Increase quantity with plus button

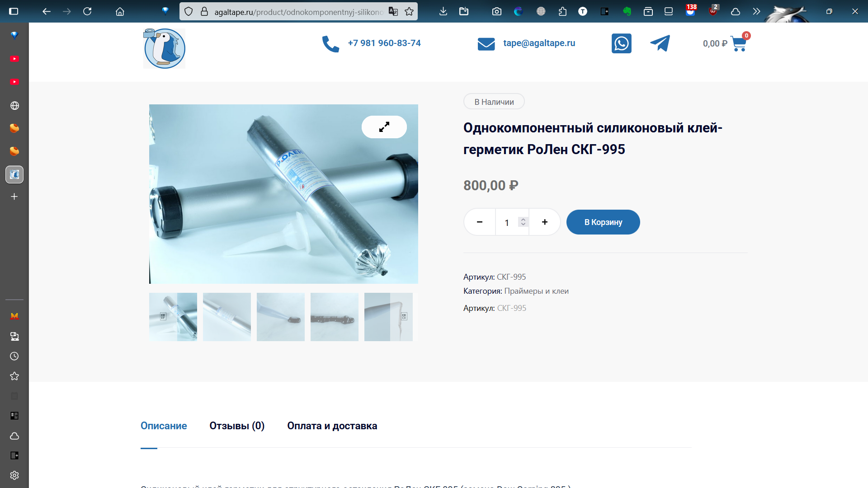tap(544, 222)
